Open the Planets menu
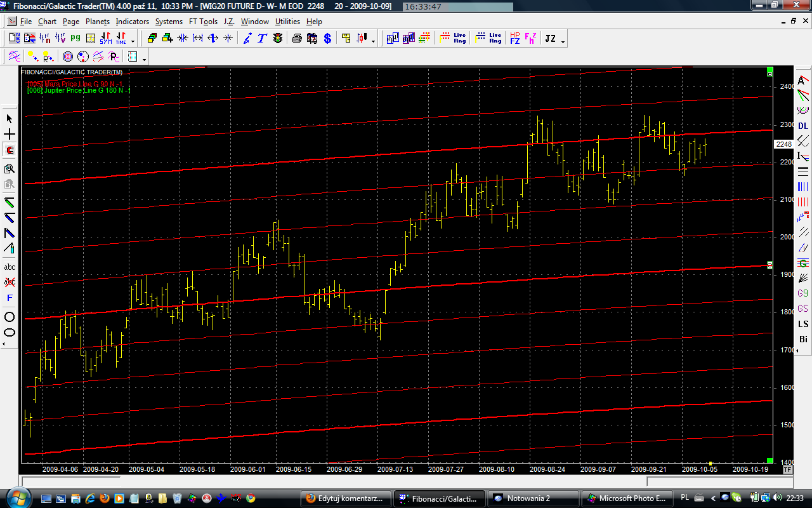 pos(97,22)
